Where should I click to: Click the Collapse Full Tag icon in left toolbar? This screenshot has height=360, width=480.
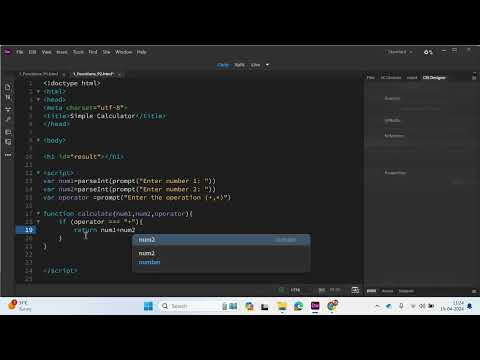8,109
